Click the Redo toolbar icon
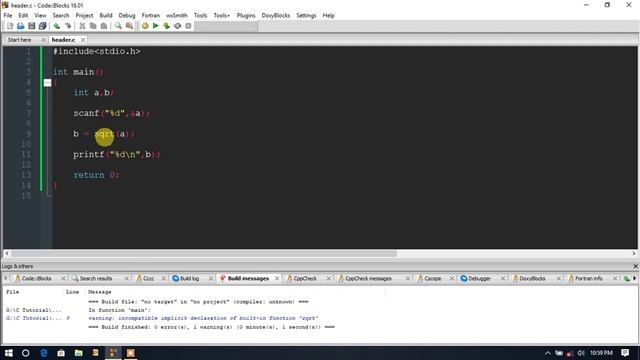The height and width of the screenshot is (360, 640). click(x=68, y=26)
